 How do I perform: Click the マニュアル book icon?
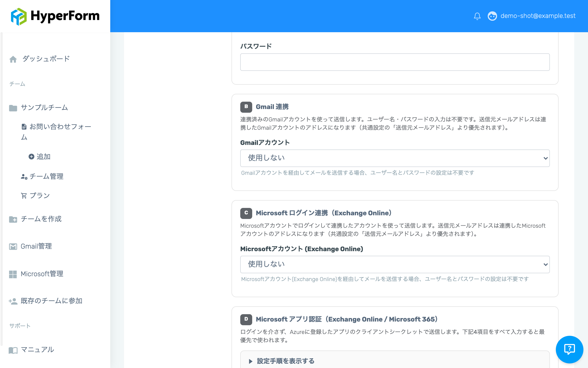(x=13, y=350)
